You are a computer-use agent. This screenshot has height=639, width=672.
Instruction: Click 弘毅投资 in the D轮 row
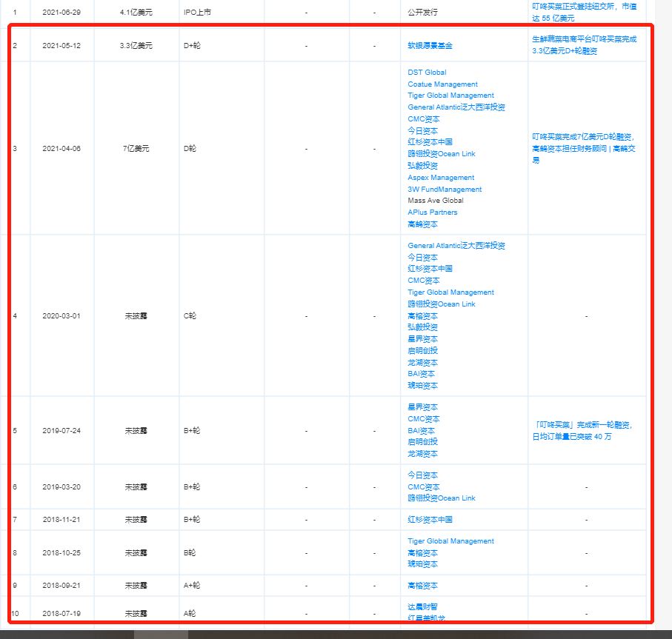(422, 166)
